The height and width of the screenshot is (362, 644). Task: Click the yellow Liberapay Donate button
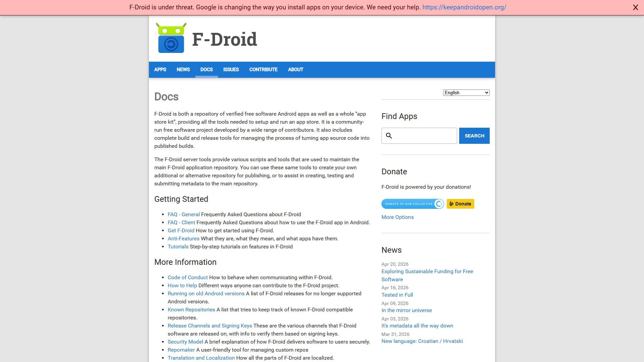pyautogui.click(x=460, y=204)
